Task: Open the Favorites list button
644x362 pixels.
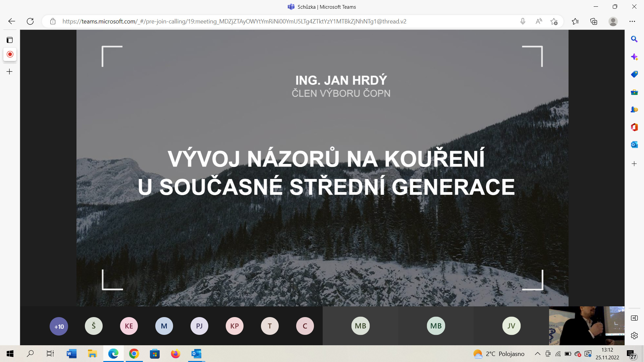Action: pos(575,21)
